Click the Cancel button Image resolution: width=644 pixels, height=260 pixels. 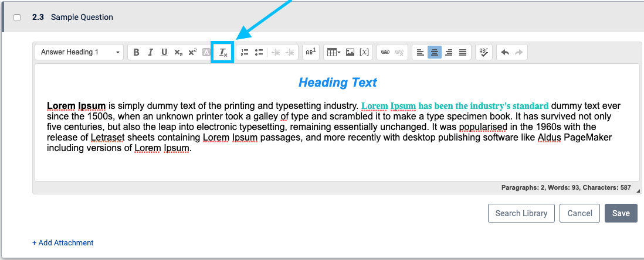[x=579, y=213]
